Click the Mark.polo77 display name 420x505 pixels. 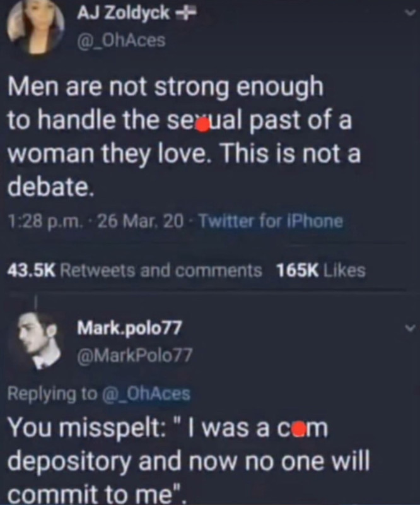coord(129,328)
